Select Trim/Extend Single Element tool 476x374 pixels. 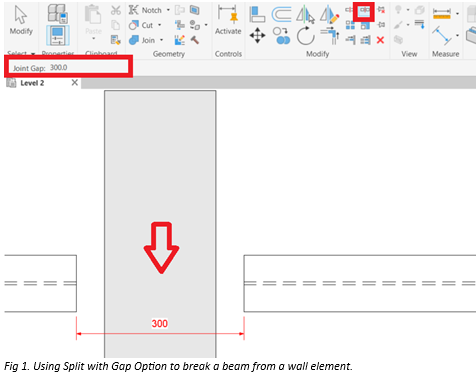(x=350, y=40)
